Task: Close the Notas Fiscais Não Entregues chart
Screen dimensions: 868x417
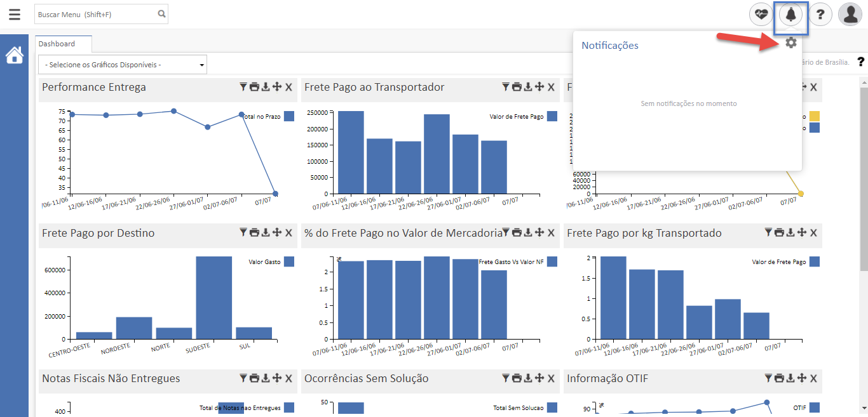Action: click(288, 379)
